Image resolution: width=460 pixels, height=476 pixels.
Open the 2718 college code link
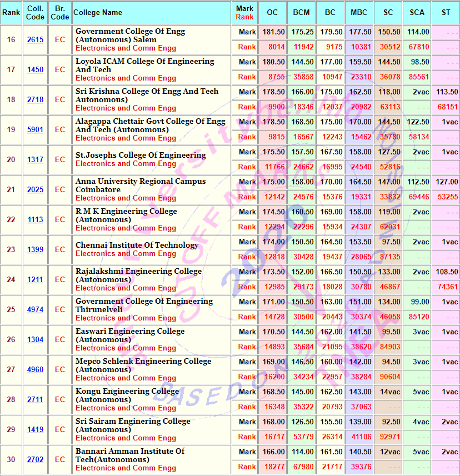35,100
